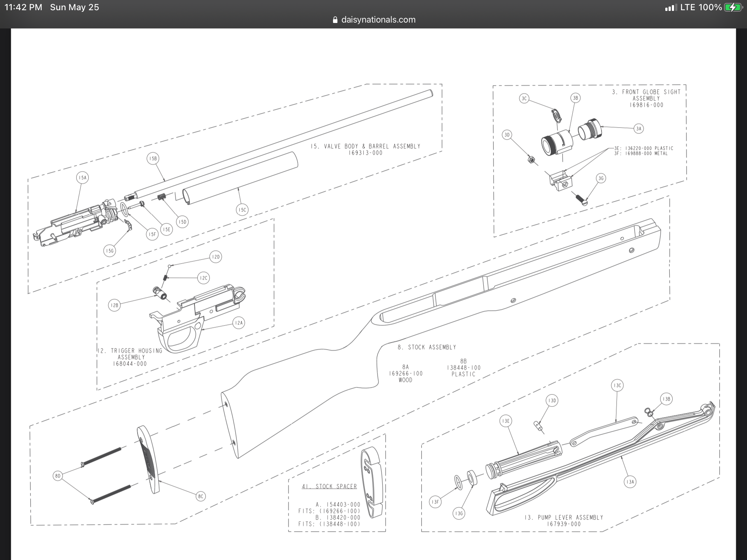Select the Trigger Housing Assembly label
The image size is (747, 560).
131,354
